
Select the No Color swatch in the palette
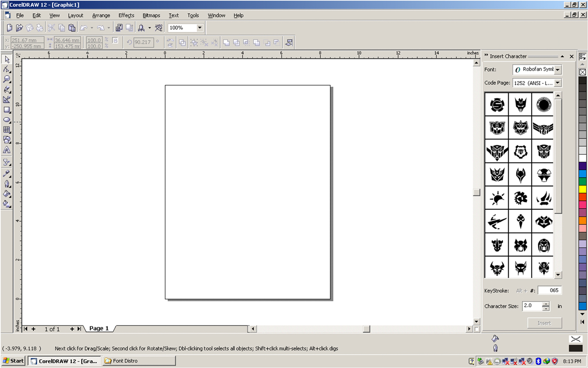click(583, 72)
